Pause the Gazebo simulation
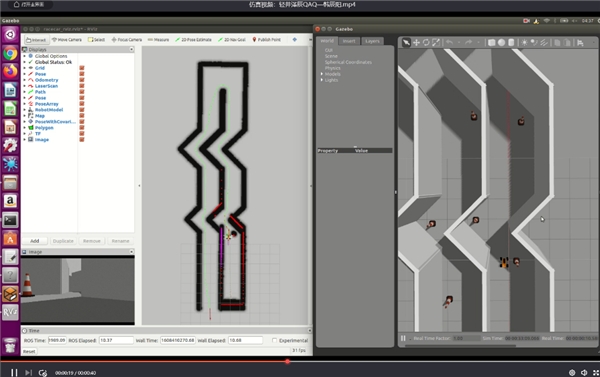Image resolution: width=600 pixels, height=377 pixels. 403,338
